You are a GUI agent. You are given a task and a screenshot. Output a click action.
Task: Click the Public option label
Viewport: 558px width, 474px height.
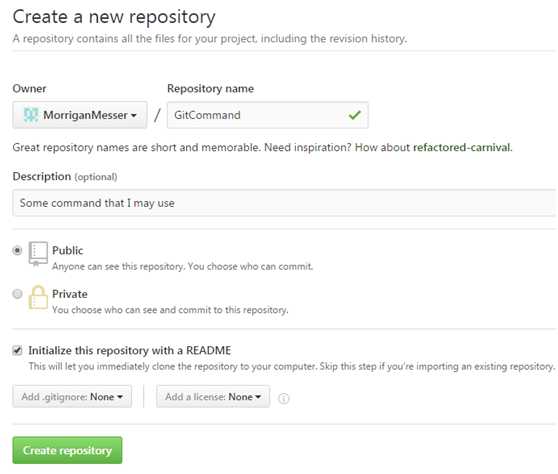pos(68,251)
